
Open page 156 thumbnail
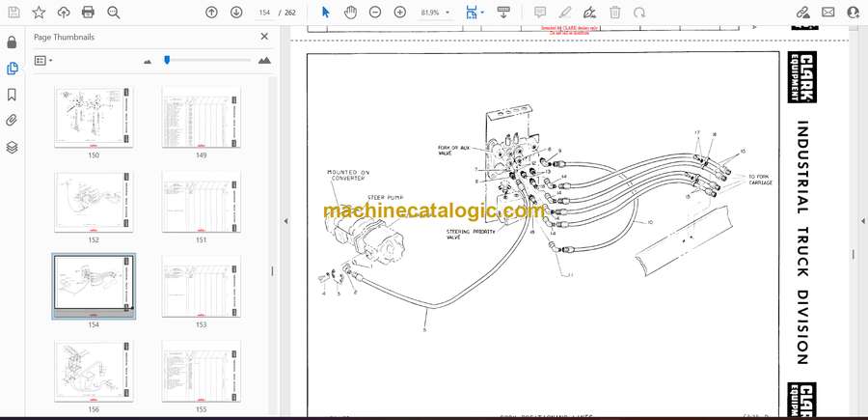pos(94,371)
